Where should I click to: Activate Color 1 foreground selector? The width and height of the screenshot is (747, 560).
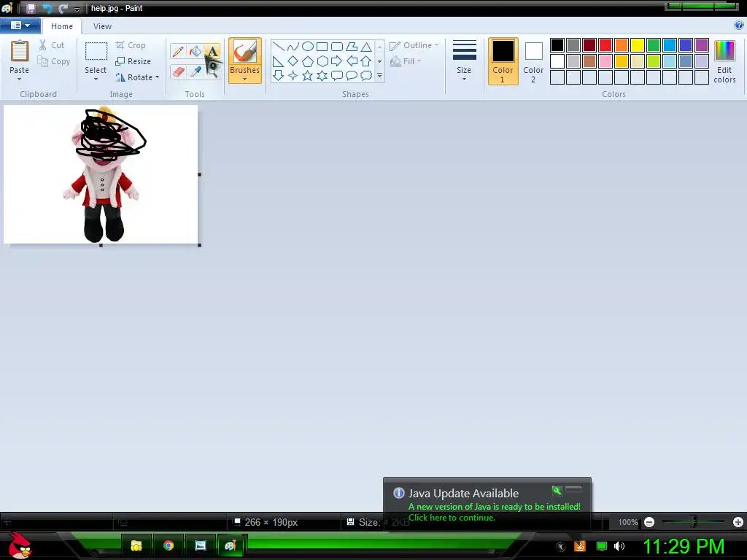pos(503,61)
